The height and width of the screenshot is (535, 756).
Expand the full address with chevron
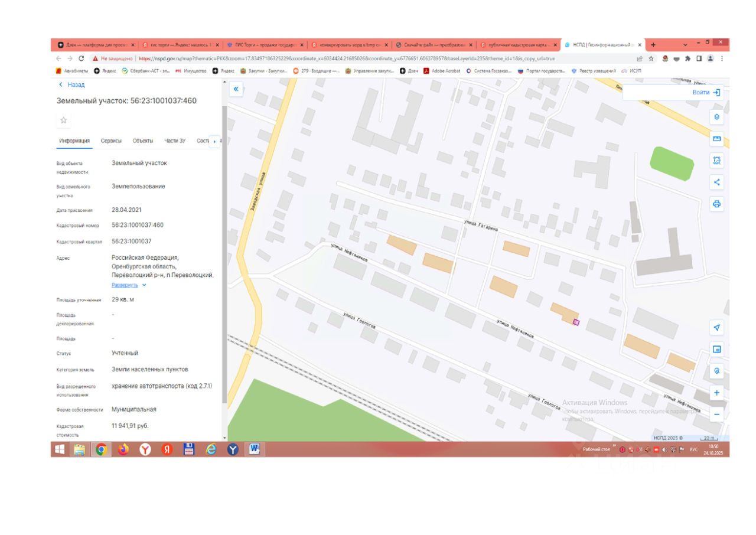tap(144, 285)
